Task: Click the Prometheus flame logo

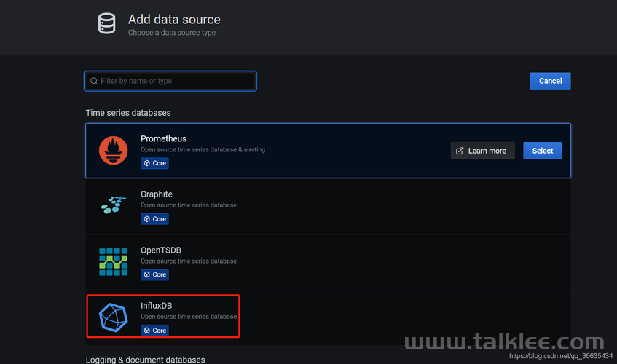Action: tap(114, 151)
